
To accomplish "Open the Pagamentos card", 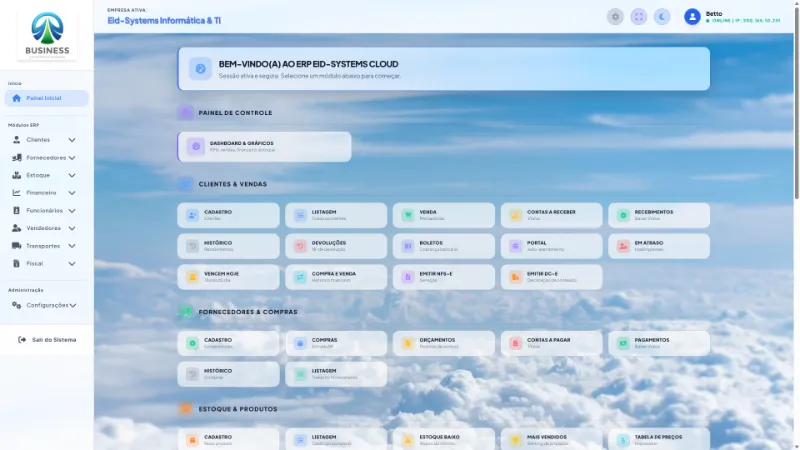I will click(x=659, y=343).
